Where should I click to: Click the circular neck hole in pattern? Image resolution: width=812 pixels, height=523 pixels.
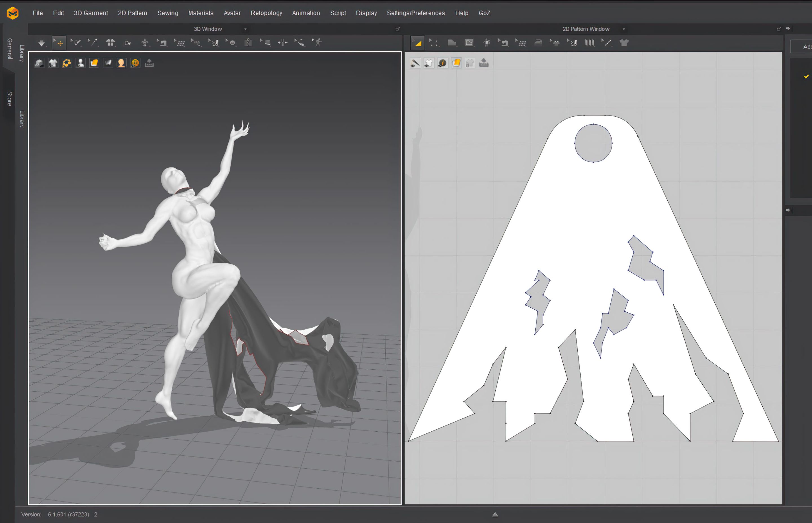[593, 143]
